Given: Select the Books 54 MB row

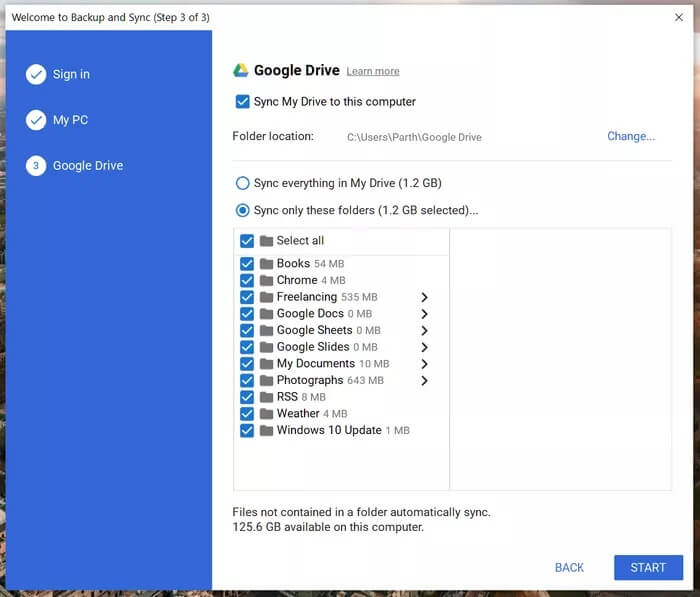Looking at the screenshot, I should [x=342, y=264].
